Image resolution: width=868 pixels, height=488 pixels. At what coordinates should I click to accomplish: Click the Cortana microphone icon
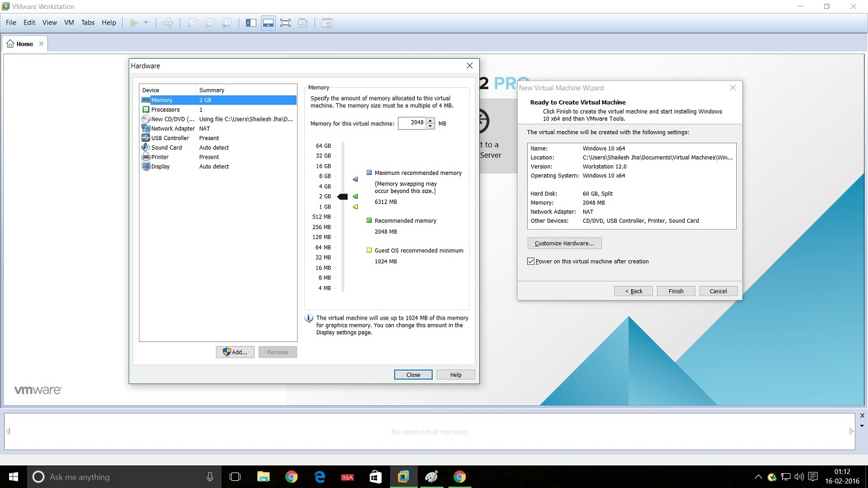point(210,477)
